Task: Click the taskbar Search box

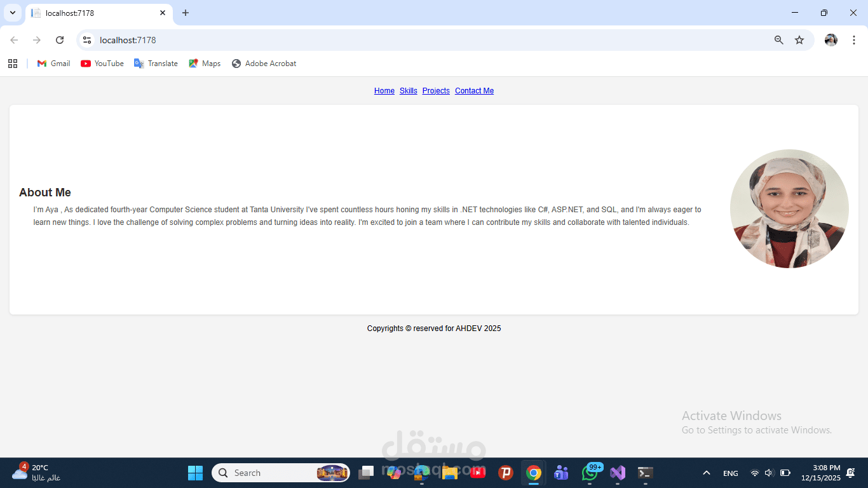Action: (x=281, y=473)
